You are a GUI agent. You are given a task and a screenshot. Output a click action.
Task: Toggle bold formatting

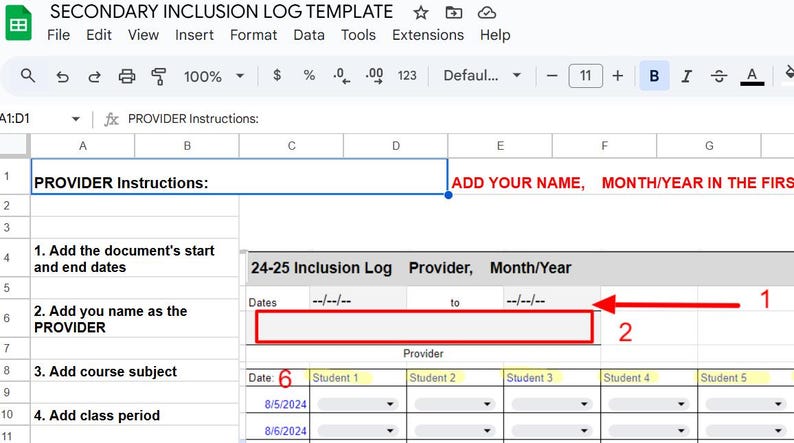[x=654, y=76]
